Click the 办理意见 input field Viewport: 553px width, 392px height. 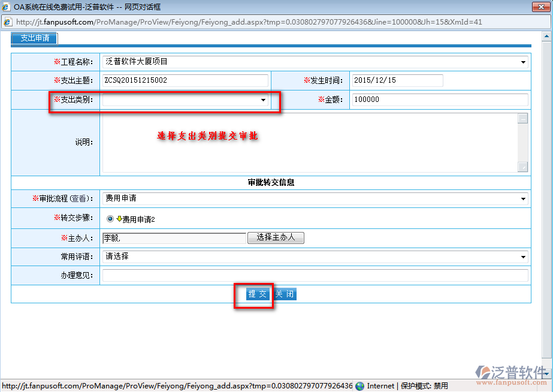tap(315, 275)
